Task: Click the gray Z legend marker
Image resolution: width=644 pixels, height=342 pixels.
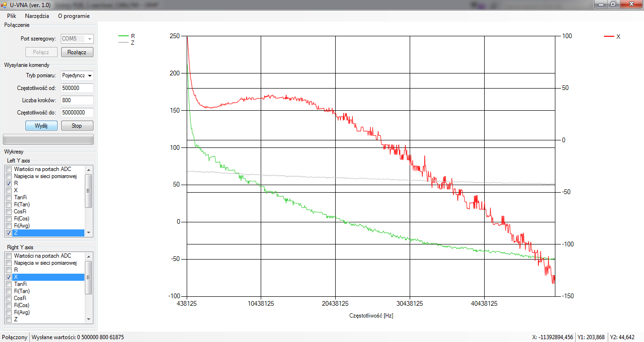Action: point(123,42)
